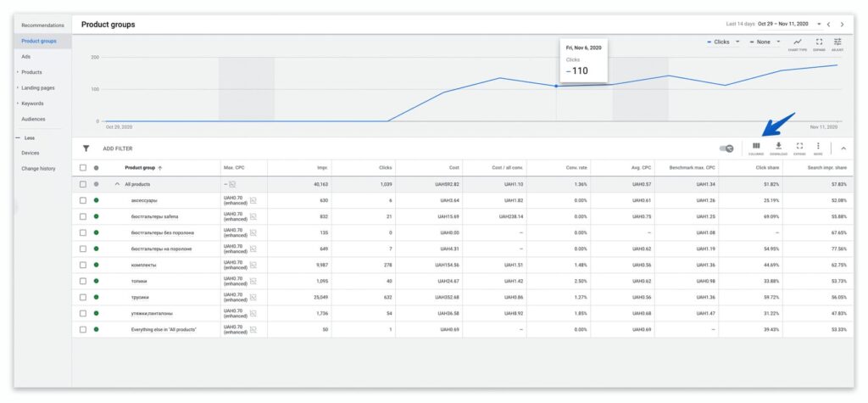Open Landing pages in sidebar
Viewport: 868px width, 403px height.
37,87
